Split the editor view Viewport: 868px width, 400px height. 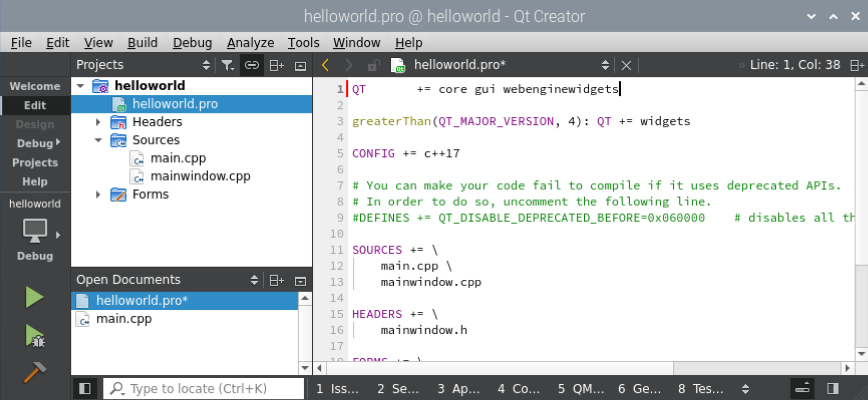[857, 65]
